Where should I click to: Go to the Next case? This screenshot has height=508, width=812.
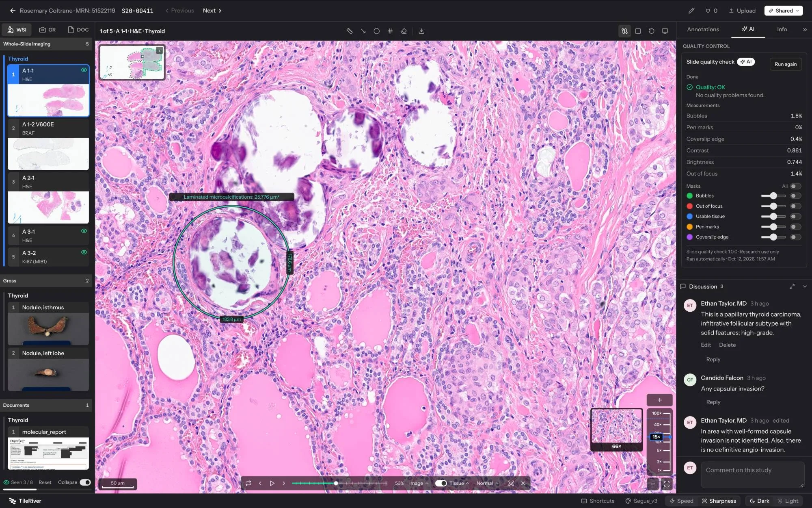click(212, 11)
